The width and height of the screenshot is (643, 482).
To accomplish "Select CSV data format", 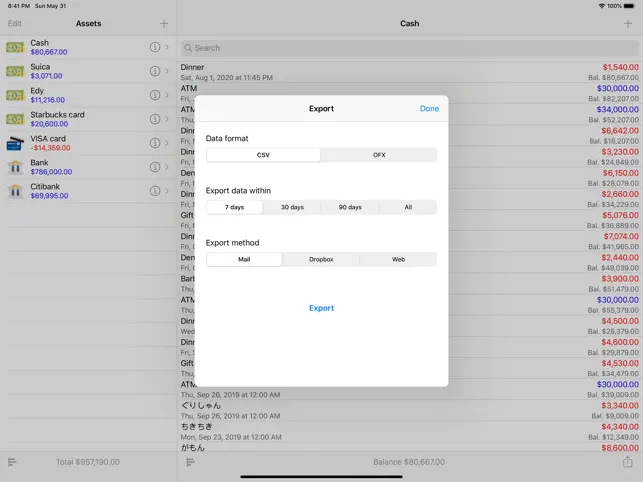I will tap(263, 155).
